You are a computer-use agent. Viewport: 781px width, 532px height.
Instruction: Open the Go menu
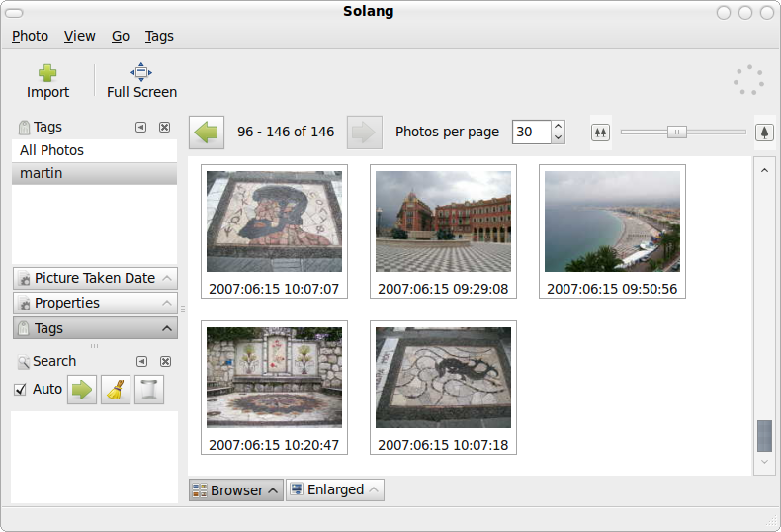tap(120, 36)
